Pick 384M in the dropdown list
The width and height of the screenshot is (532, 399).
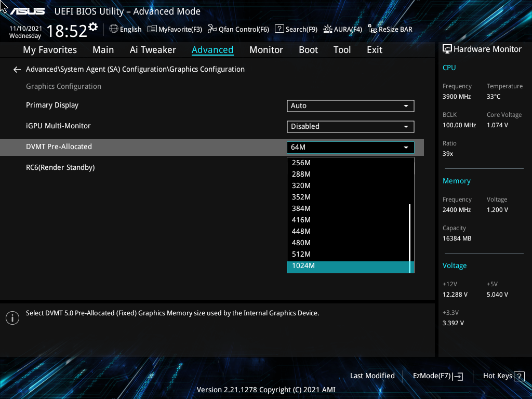[348, 208]
